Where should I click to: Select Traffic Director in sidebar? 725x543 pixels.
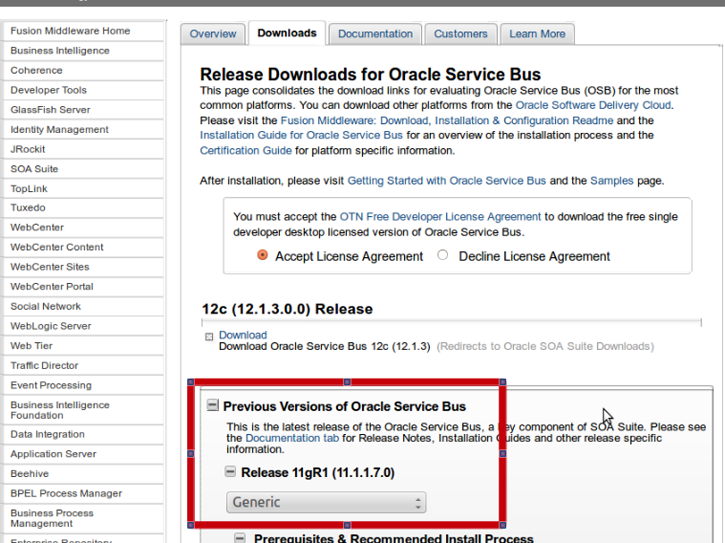click(x=83, y=366)
